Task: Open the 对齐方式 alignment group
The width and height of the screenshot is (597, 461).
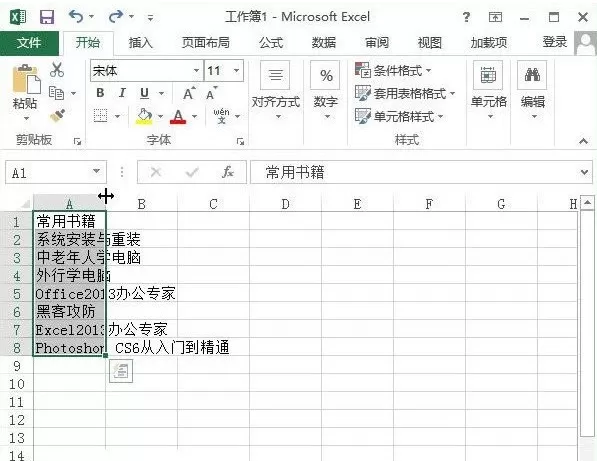Action: click(x=276, y=91)
